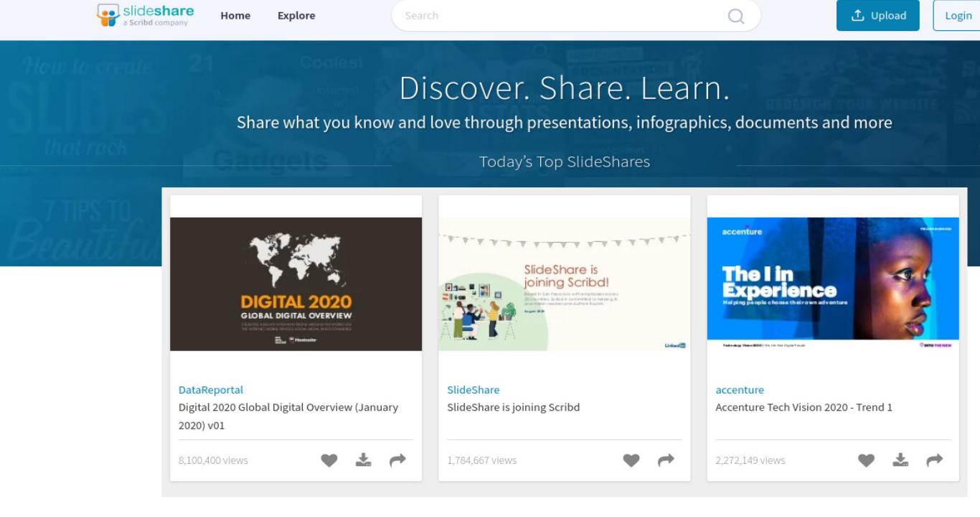
Task: Click the search magnifier icon
Action: tap(736, 16)
